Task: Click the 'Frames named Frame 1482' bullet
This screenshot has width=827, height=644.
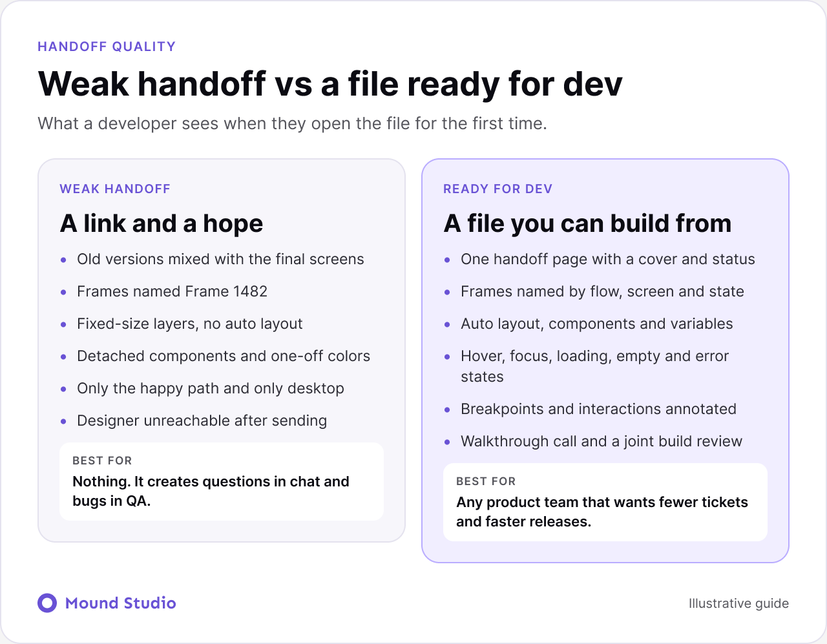Action: point(172,291)
